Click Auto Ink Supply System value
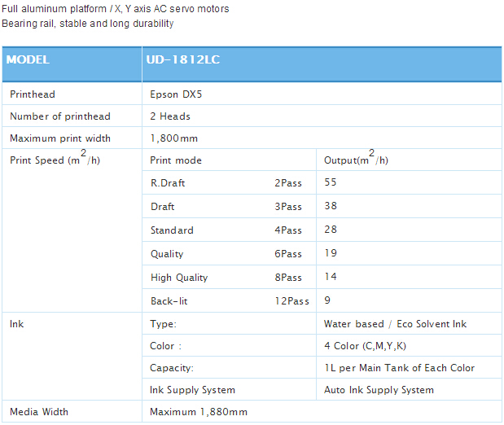 click(379, 390)
